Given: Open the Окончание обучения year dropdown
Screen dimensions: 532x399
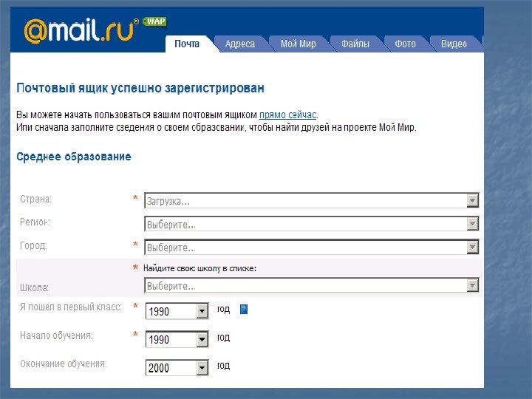Looking at the screenshot, I should pyautogui.click(x=177, y=367).
